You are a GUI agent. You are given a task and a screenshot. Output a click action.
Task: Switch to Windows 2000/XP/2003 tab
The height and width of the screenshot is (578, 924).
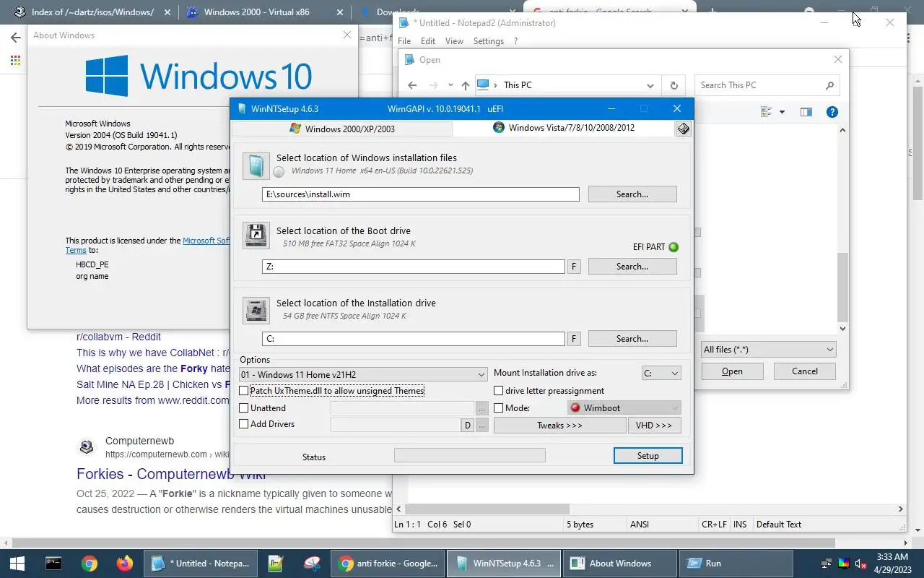pyautogui.click(x=342, y=129)
